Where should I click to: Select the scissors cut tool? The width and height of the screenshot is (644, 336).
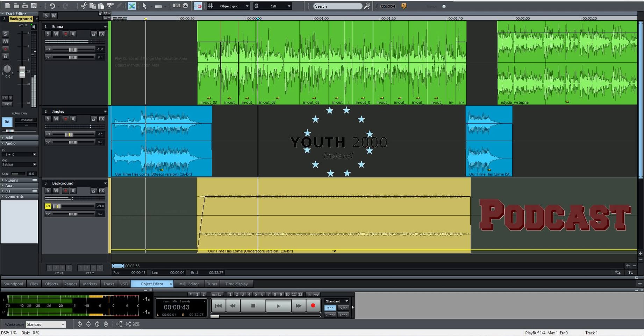84,6
